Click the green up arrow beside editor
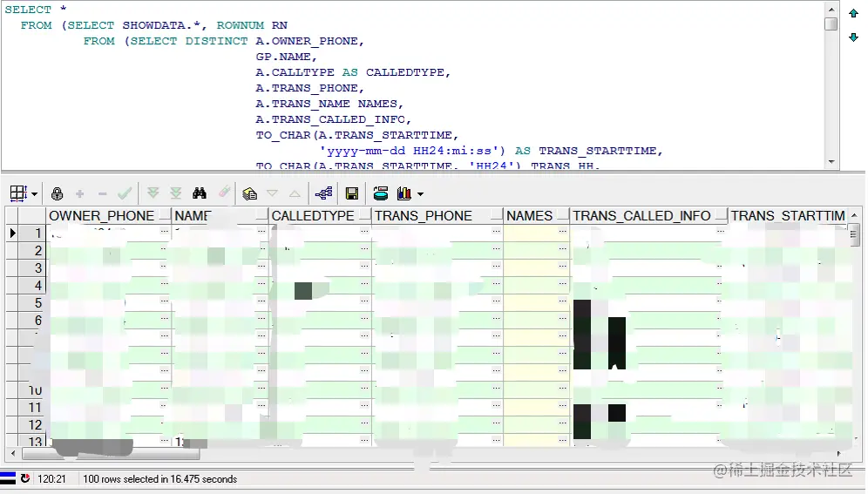868x494 pixels. [853, 13]
